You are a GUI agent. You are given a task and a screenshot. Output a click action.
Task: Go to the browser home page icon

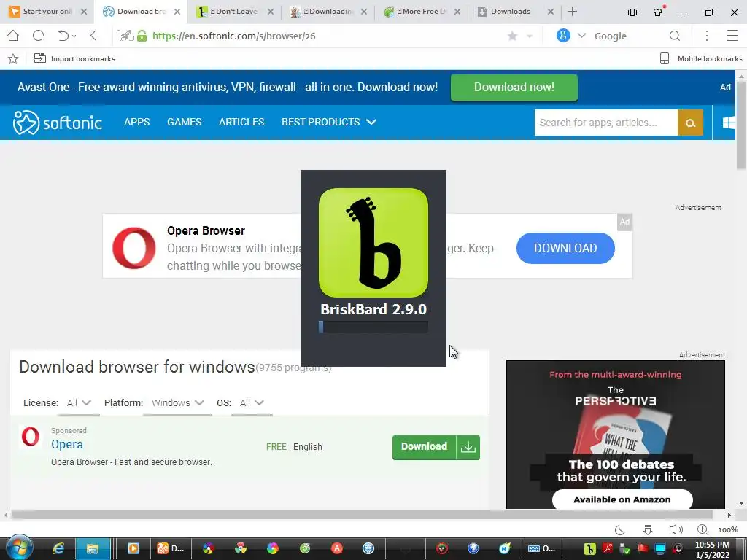click(13, 36)
